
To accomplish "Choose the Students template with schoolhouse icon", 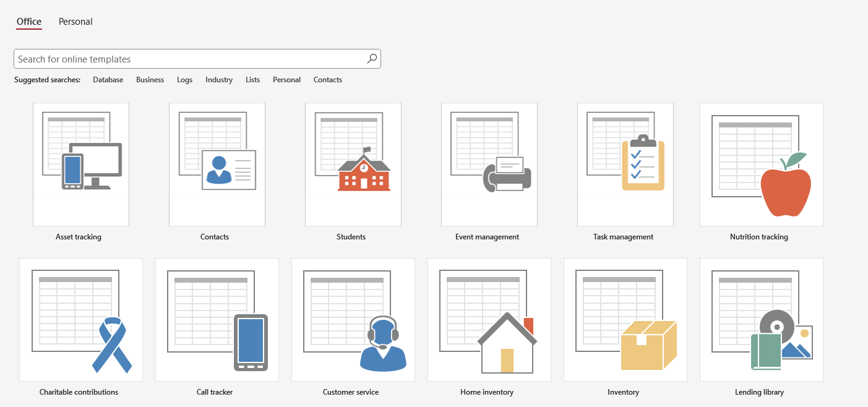I will tap(353, 165).
